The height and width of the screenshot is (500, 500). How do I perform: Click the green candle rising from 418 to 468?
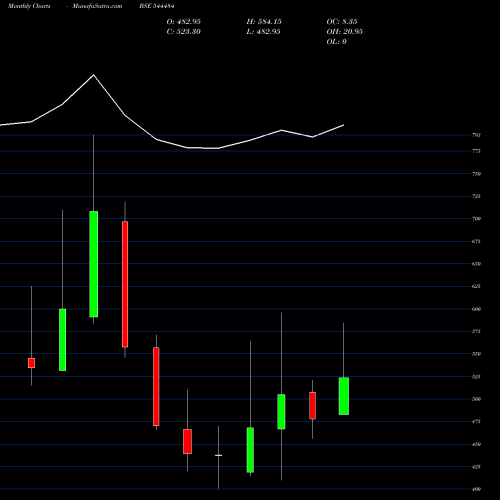tap(250, 450)
